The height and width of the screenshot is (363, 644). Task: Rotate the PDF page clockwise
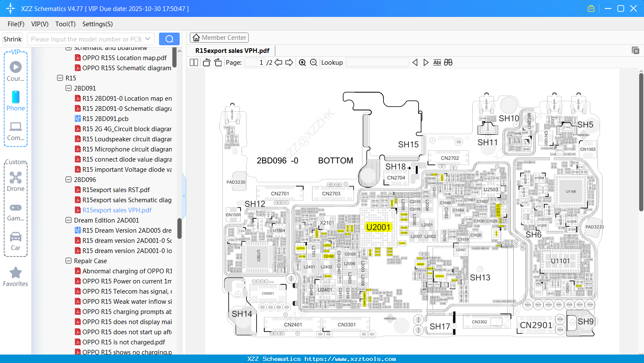pos(218,62)
